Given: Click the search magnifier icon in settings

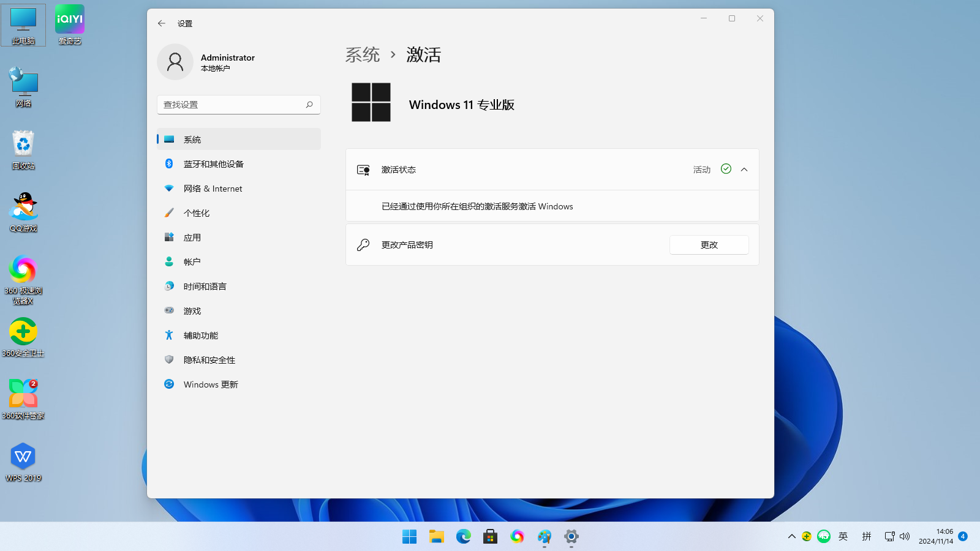Looking at the screenshot, I should point(309,105).
